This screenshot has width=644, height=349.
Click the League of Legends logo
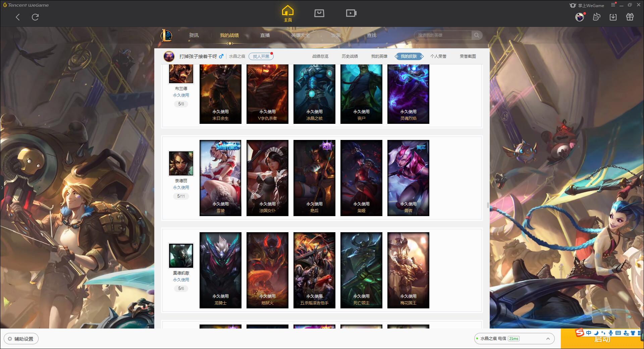pos(166,35)
